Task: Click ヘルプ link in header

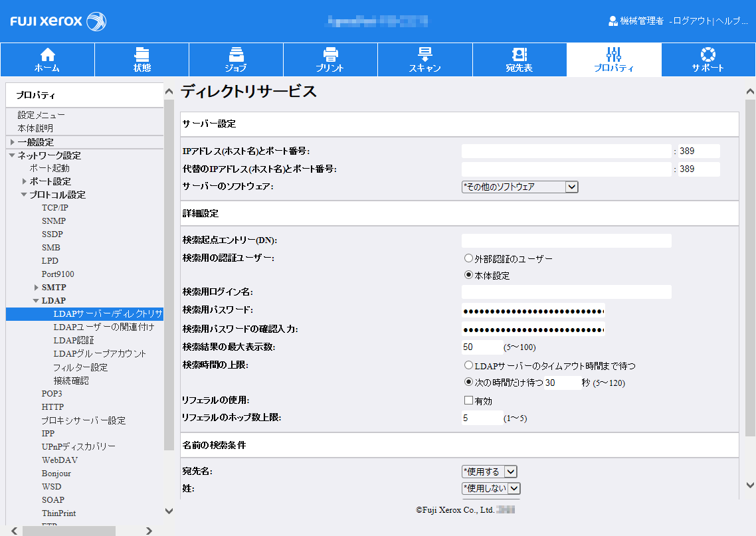Action: point(731,21)
